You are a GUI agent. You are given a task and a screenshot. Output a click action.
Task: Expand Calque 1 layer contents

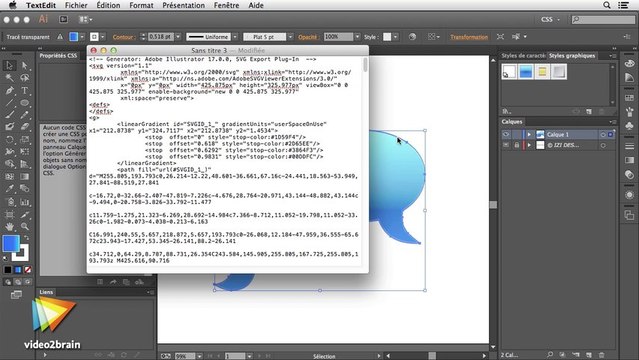pyautogui.click(x=529, y=135)
